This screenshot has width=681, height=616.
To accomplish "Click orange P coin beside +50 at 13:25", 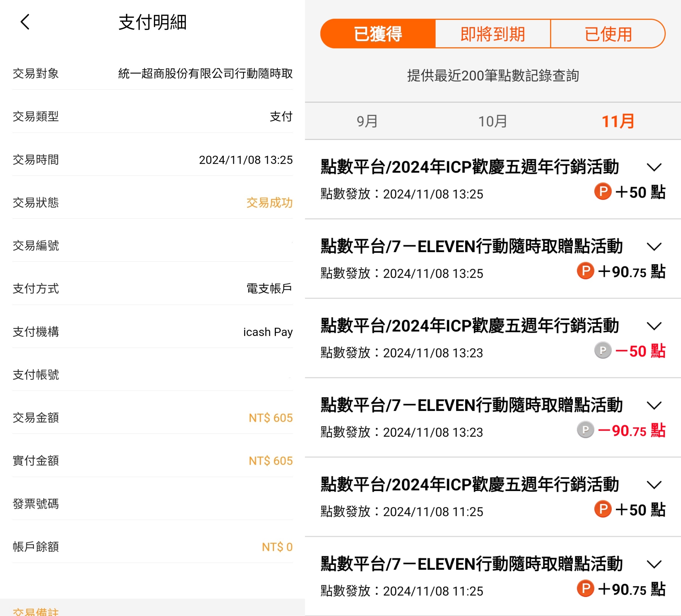I will click(603, 191).
